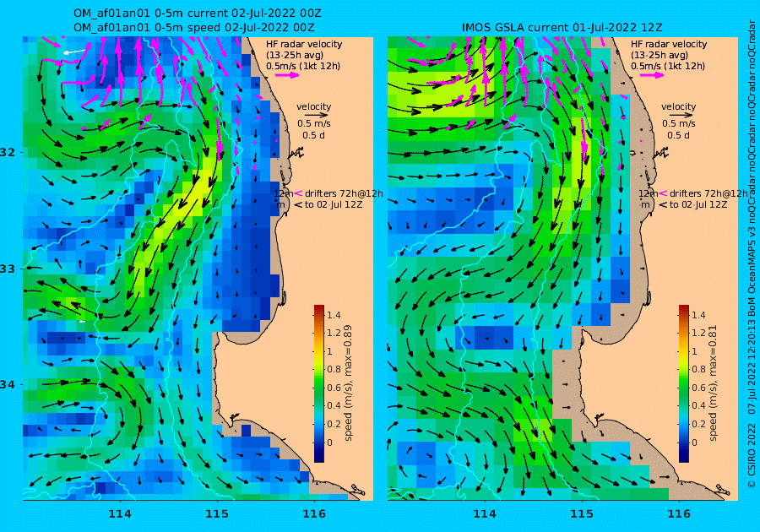Screen dimensions: 760x532
Task: Click longitude label '114' under the left map
Action: (x=120, y=514)
